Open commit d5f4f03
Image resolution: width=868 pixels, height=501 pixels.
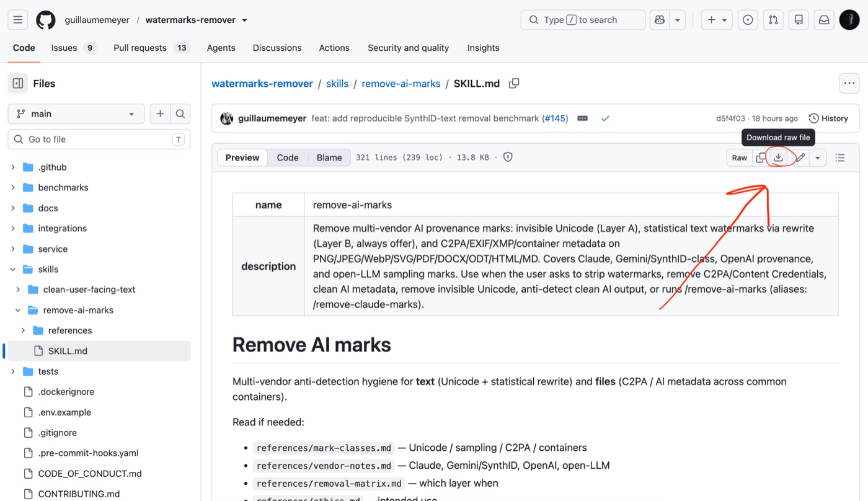click(x=732, y=118)
